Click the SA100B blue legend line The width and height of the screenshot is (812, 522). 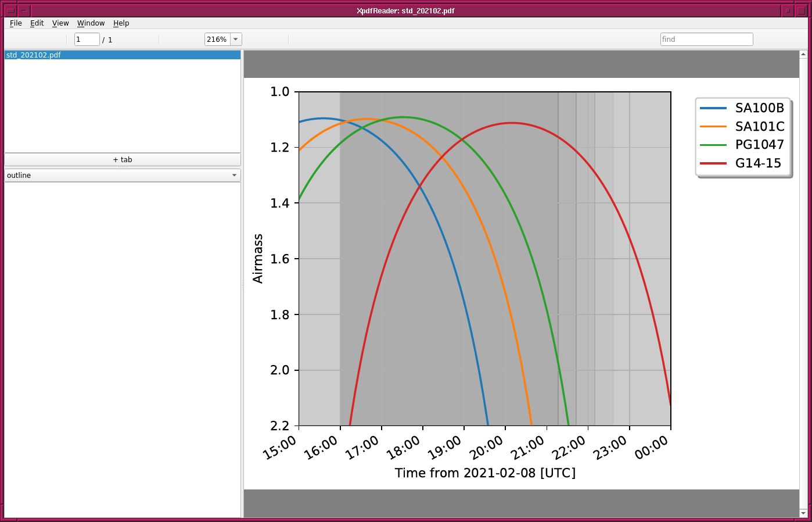pyautogui.click(x=713, y=108)
